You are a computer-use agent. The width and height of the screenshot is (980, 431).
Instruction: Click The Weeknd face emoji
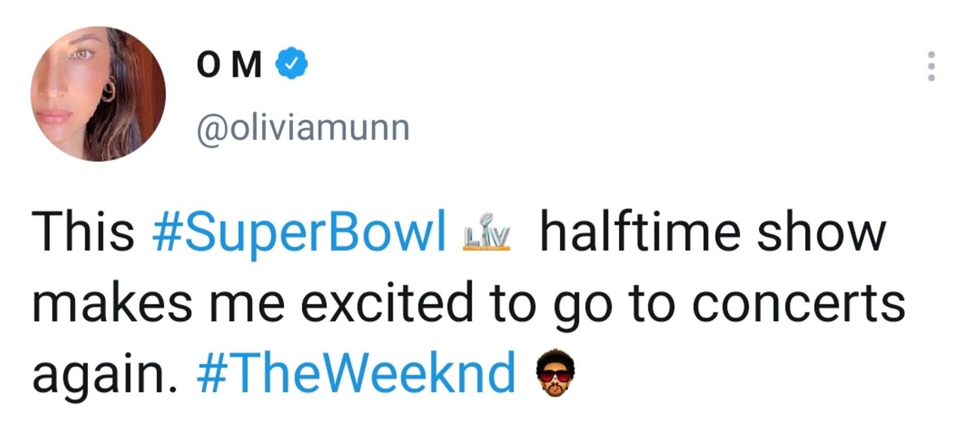pos(555,373)
